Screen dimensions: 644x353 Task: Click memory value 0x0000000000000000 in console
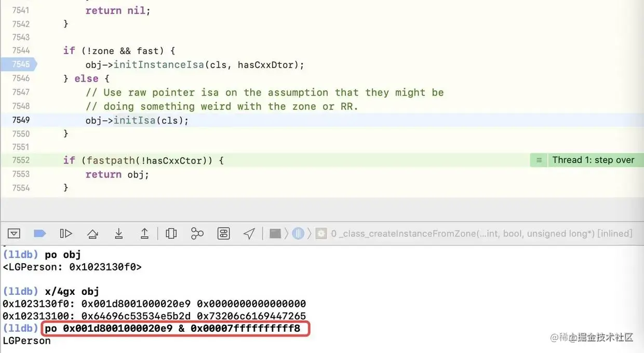tap(251, 304)
